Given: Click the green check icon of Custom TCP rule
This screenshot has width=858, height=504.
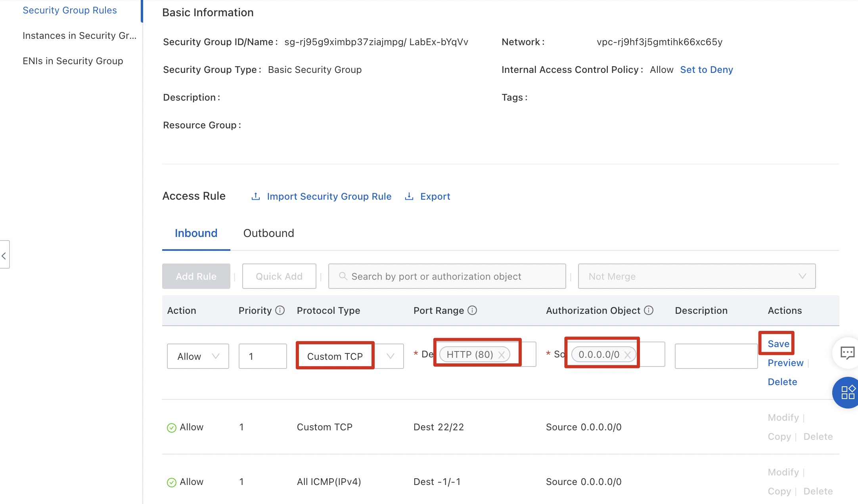Looking at the screenshot, I should 172,428.
